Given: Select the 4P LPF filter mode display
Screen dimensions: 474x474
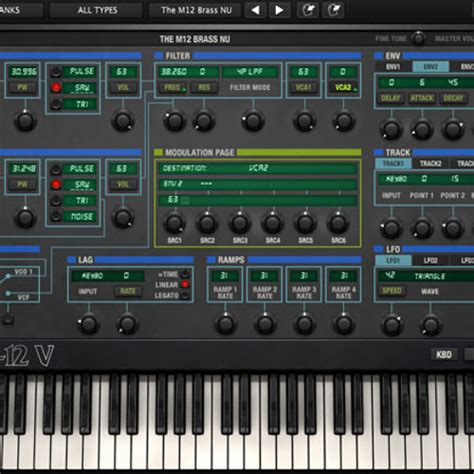Looking at the screenshot, I should coord(250,72).
